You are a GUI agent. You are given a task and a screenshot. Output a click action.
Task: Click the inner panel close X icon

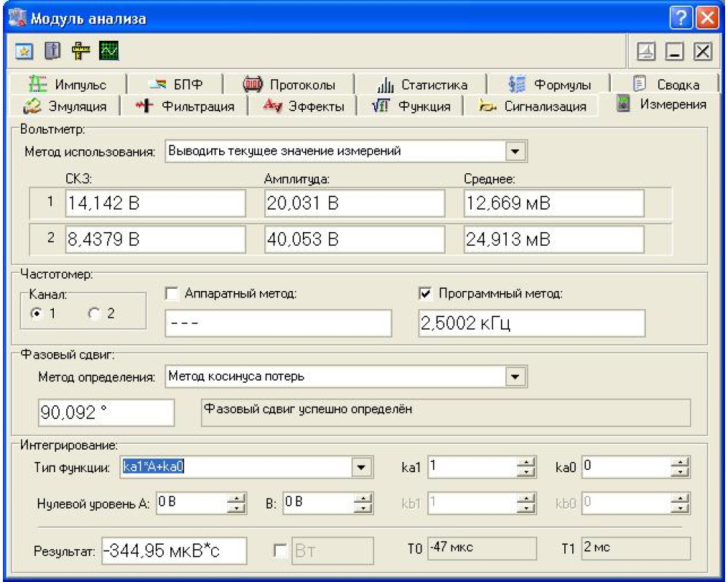[x=701, y=52]
